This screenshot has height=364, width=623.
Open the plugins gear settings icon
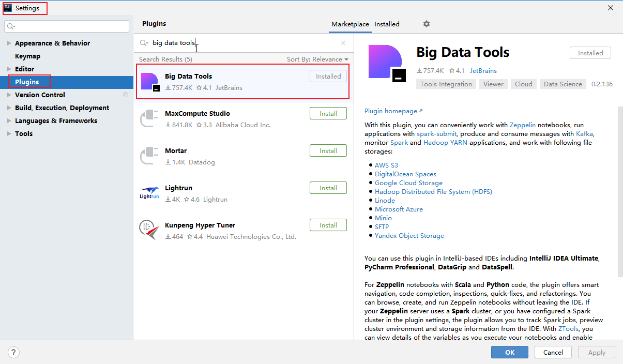click(x=427, y=24)
